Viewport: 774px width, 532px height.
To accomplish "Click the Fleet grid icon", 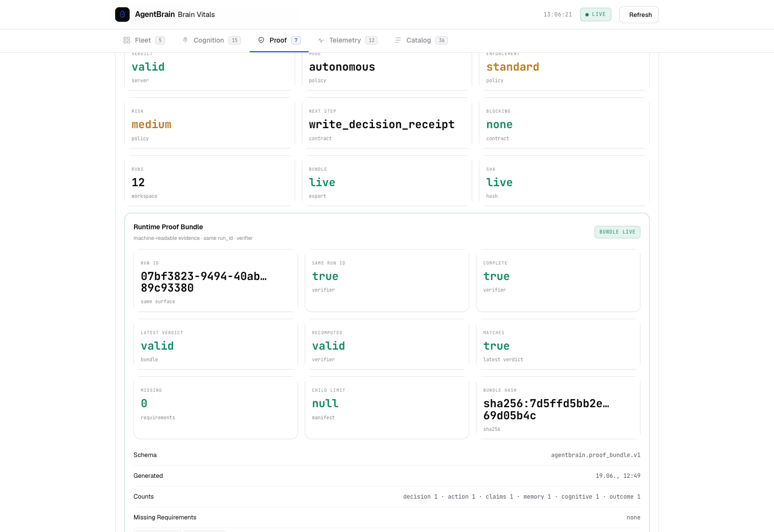I will tap(127, 40).
